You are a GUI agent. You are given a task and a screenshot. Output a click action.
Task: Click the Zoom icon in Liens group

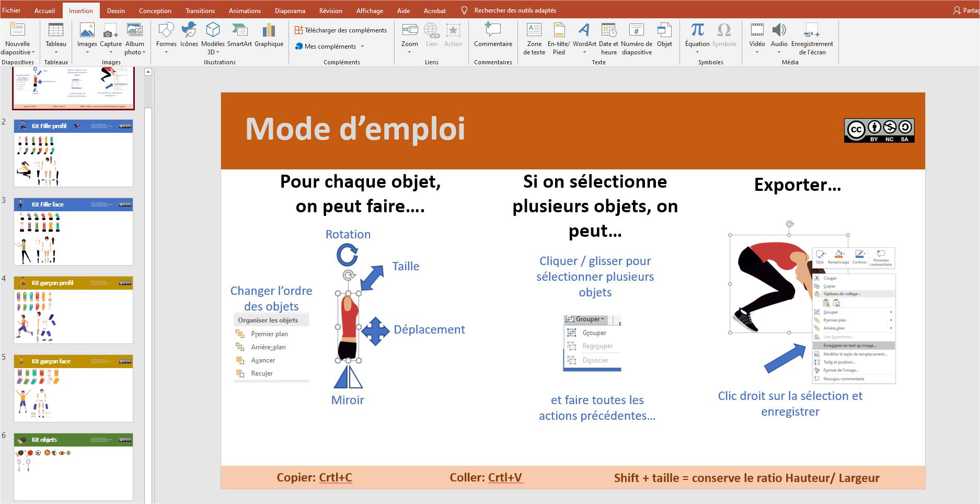(410, 30)
